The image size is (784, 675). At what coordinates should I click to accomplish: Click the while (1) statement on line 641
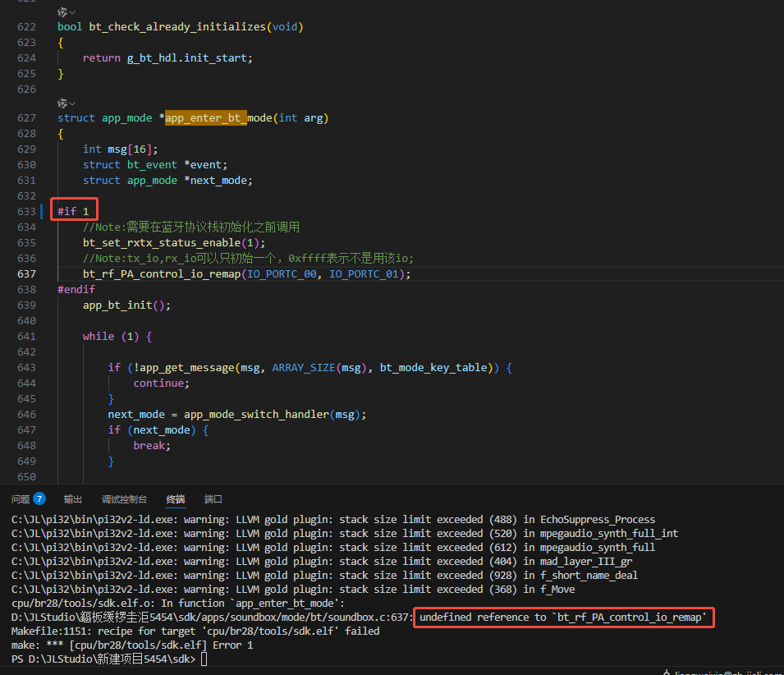pos(111,337)
